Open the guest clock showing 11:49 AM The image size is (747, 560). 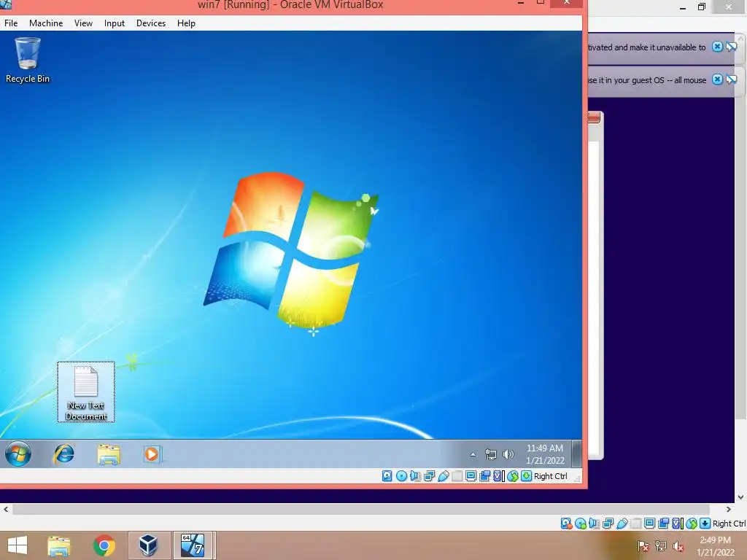[545, 454]
